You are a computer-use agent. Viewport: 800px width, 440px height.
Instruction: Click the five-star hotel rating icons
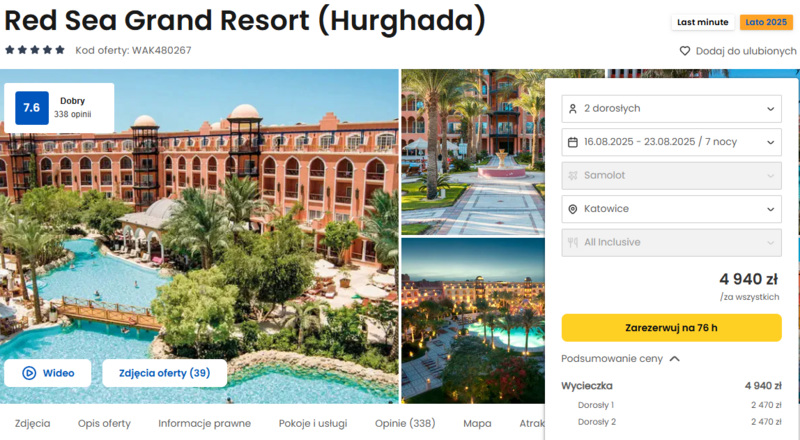(35, 50)
